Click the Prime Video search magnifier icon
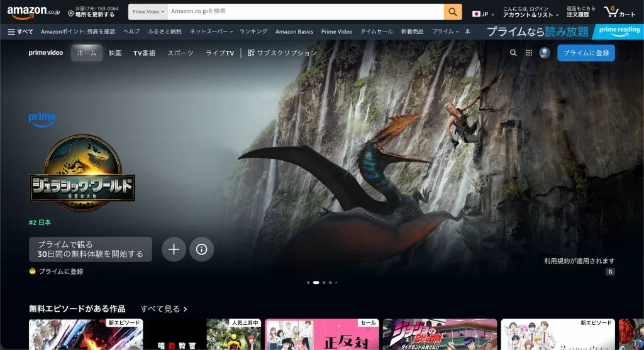The height and width of the screenshot is (350, 644). (x=513, y=53)
